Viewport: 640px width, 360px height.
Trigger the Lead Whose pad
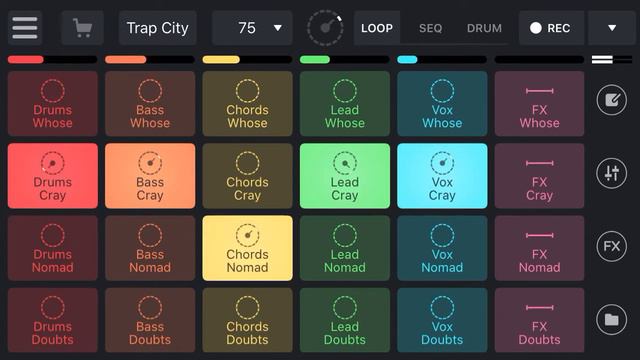[345, 104]
